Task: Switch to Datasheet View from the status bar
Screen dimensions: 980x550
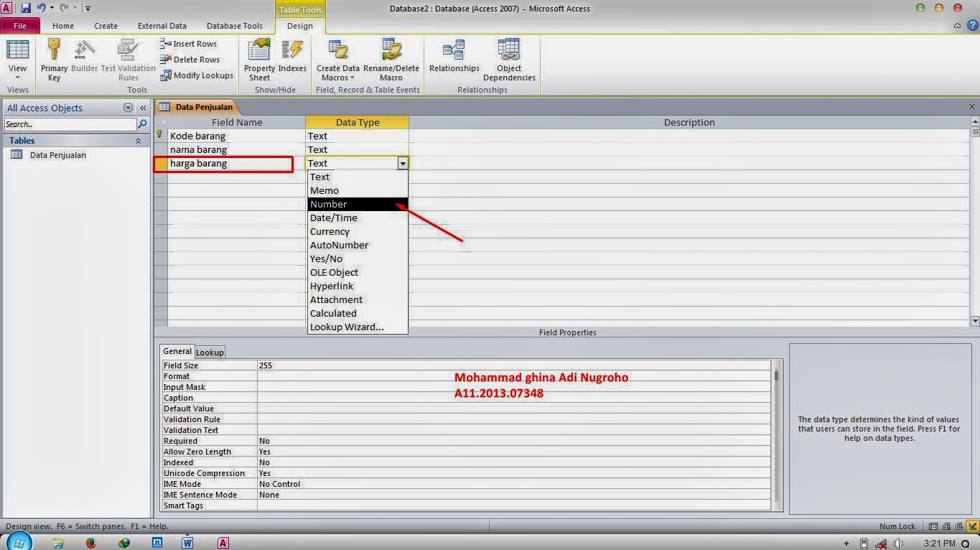Action: 933,526
